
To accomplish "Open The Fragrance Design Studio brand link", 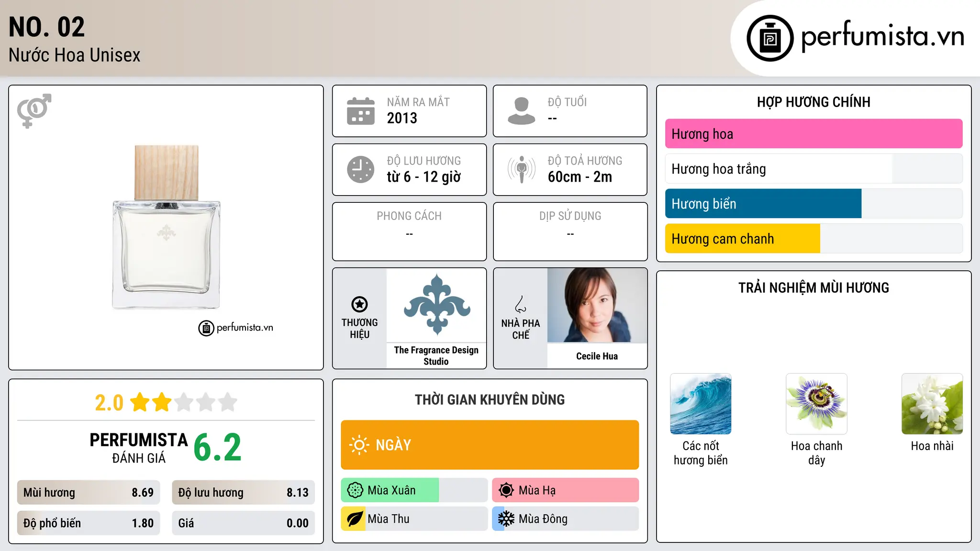I will coord(436,356).
